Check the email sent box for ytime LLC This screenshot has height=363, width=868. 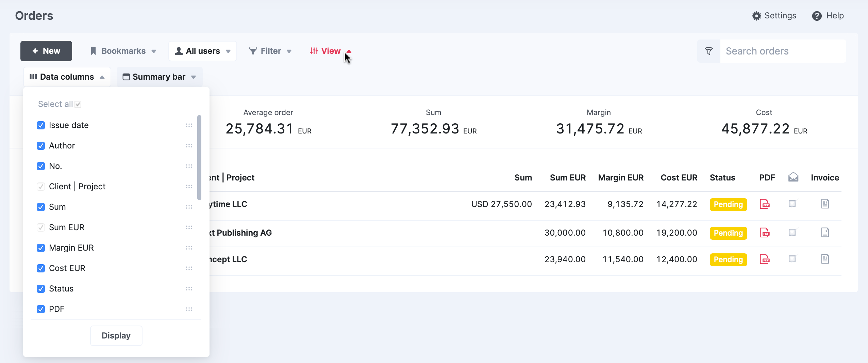coord(792,204)
